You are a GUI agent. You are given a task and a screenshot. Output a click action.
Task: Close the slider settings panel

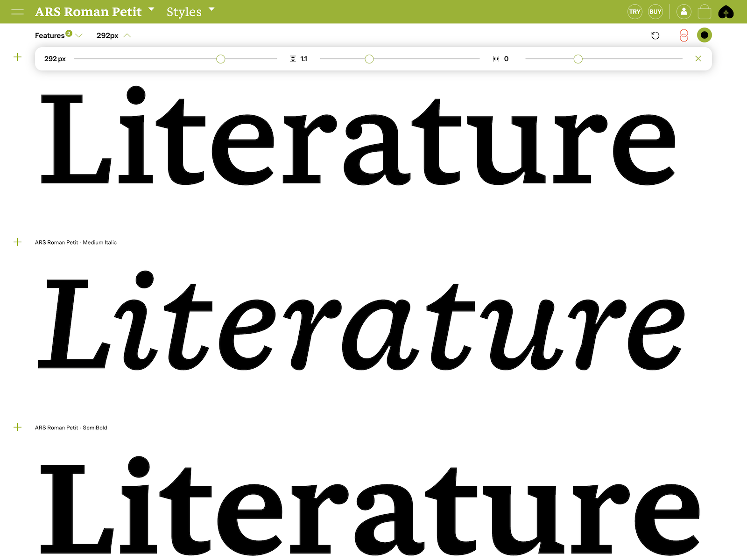click(x=698, y=58)
